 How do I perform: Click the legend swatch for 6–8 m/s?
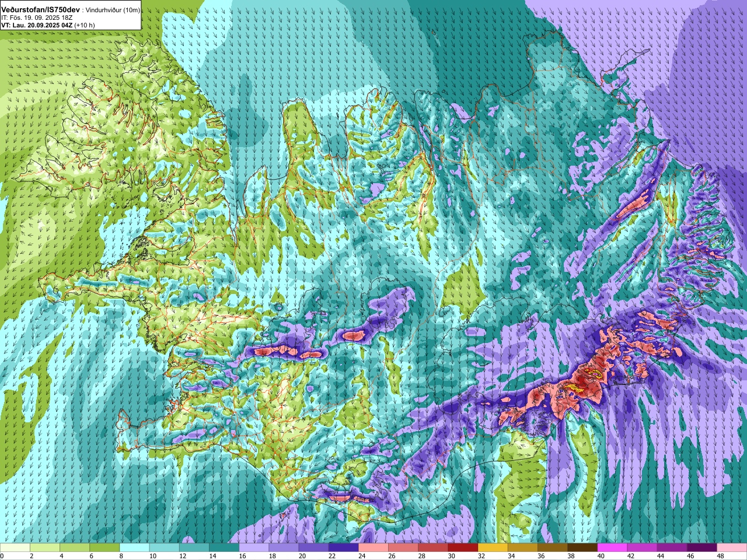point(104,548)
